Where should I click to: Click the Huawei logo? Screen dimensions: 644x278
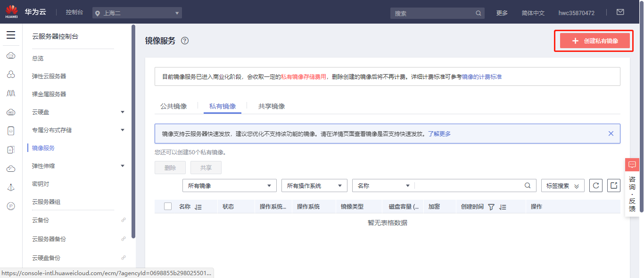pos(11,12)
